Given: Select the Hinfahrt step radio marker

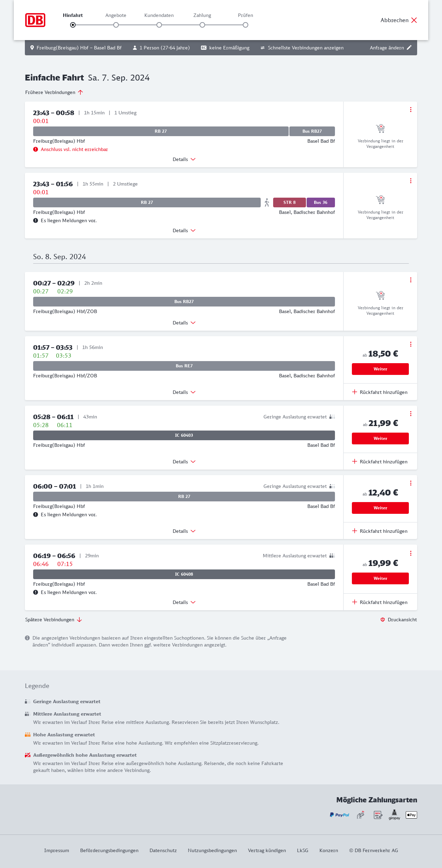Looking at the screenshot, I should (73, 25).
